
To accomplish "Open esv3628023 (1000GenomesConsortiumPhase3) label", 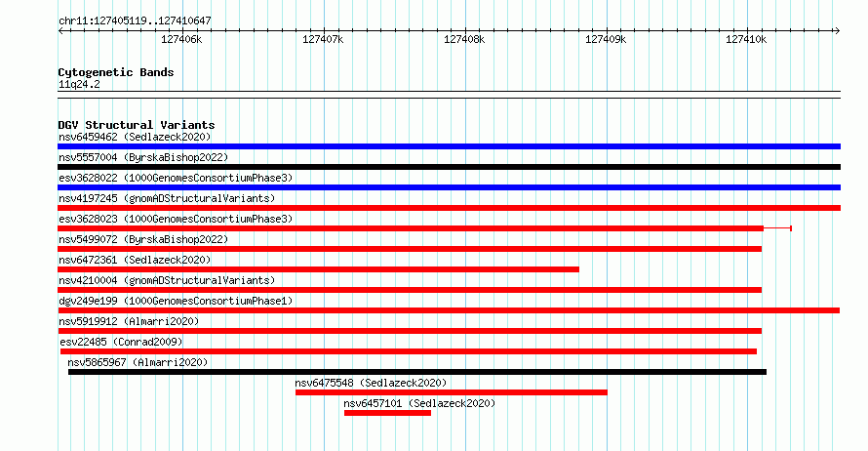I will point(176,219).
